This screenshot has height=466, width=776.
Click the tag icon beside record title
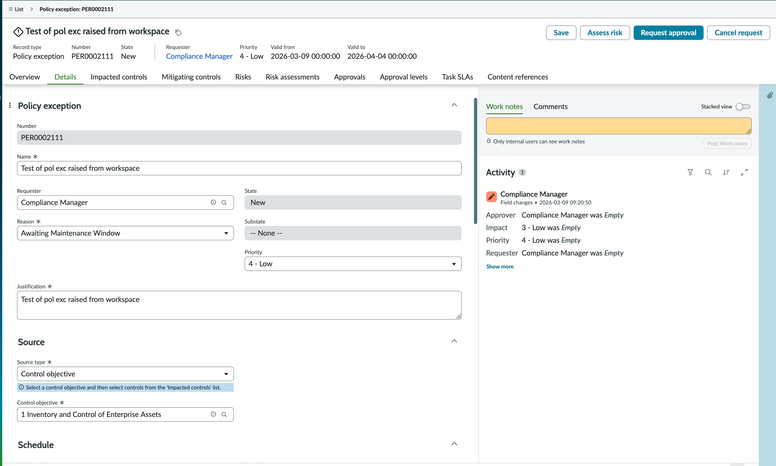click(x=179, y=33)
